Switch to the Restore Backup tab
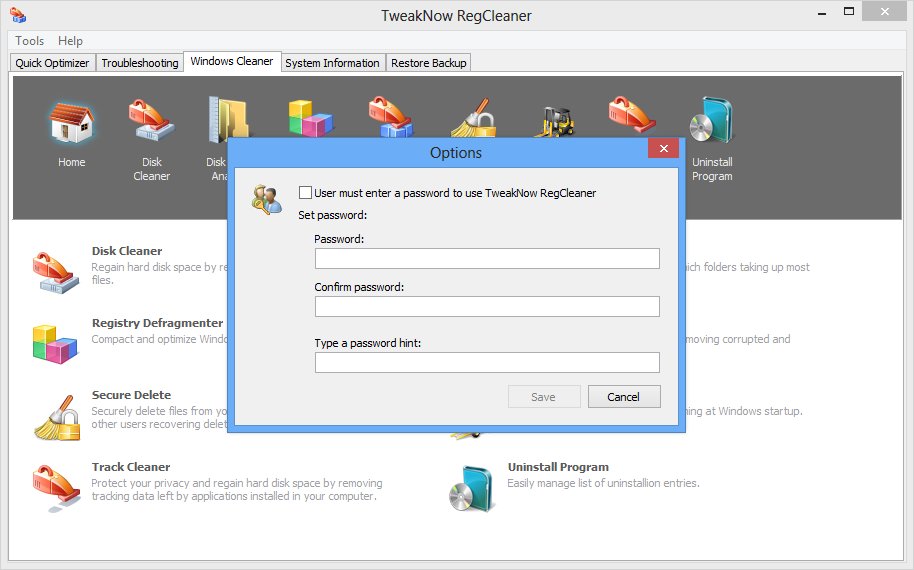Screen dimensions: 914x570 [428, 63]
